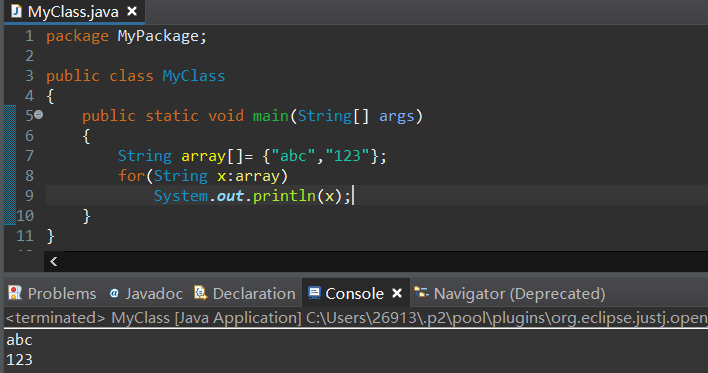Click the Declaration view icon

(200, 293)
